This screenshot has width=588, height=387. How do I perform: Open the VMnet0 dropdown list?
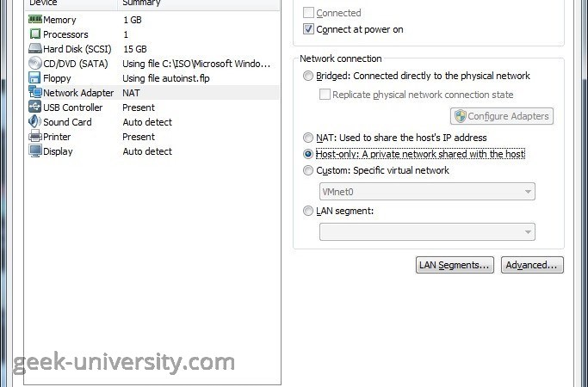click(427, 192)
